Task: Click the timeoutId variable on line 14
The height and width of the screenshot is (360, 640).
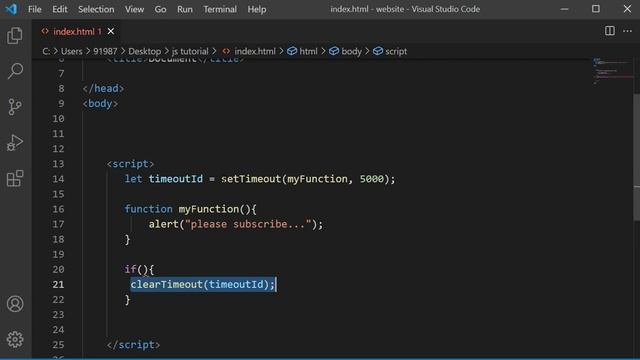Action: tap(176, 179)
